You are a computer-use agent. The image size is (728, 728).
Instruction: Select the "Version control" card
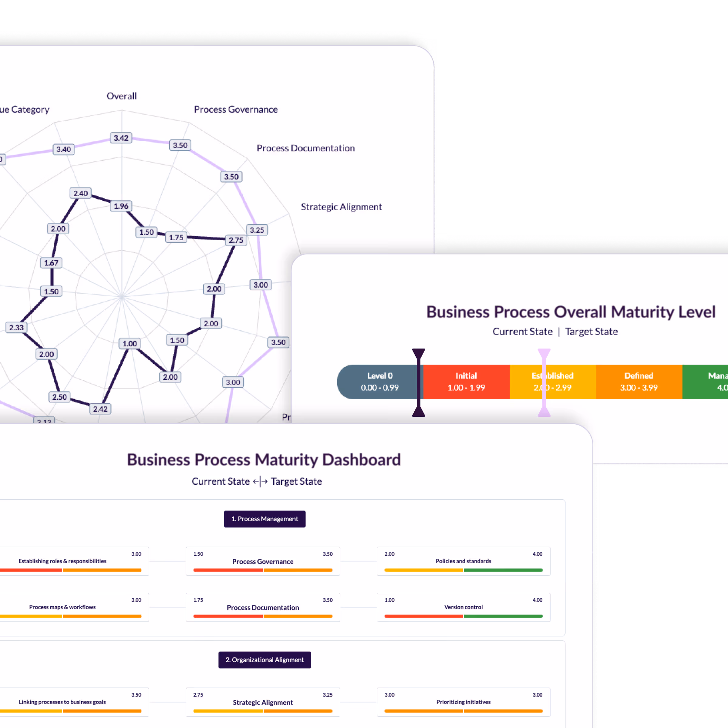coord(463,607)
